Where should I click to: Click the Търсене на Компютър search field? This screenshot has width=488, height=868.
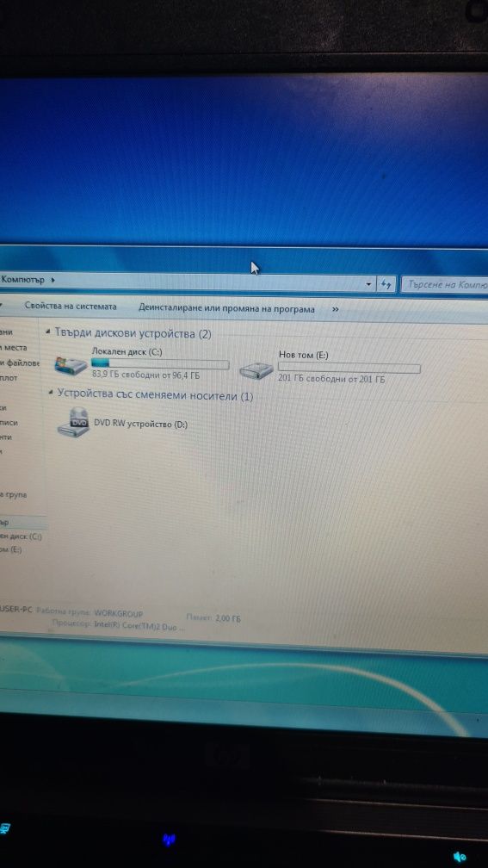coord(446,285)
